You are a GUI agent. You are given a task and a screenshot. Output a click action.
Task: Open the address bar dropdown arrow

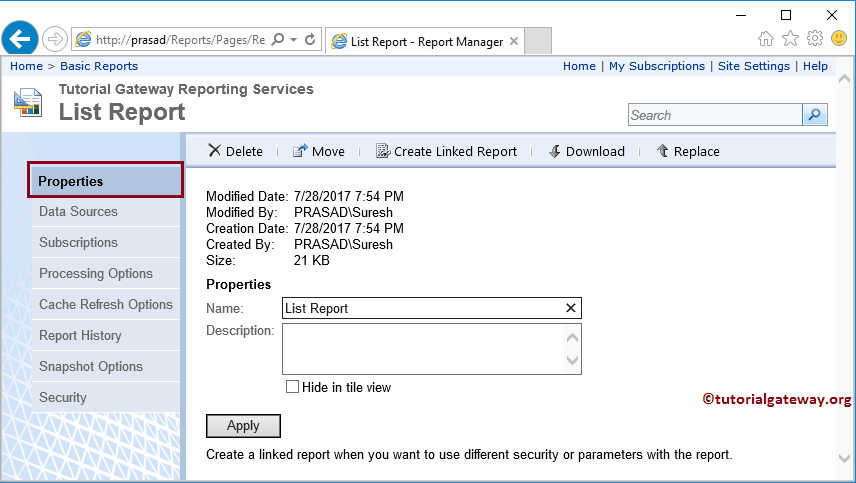coord(294,39)
